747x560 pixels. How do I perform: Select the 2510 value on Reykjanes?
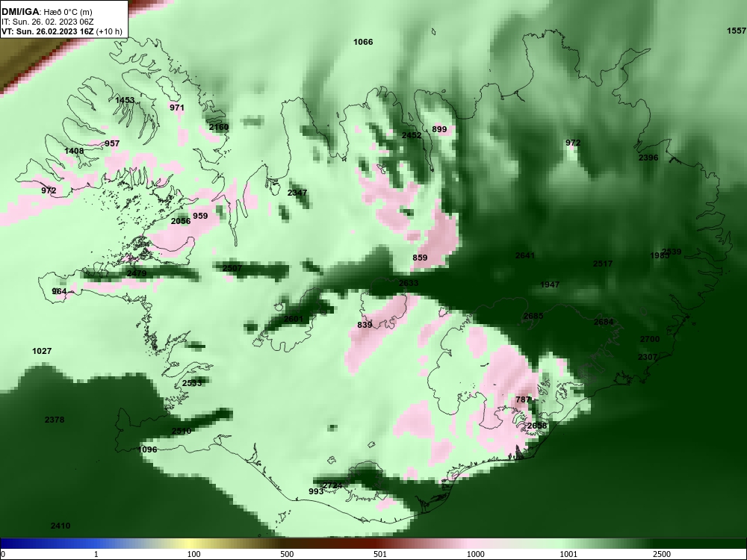point(182,431)
